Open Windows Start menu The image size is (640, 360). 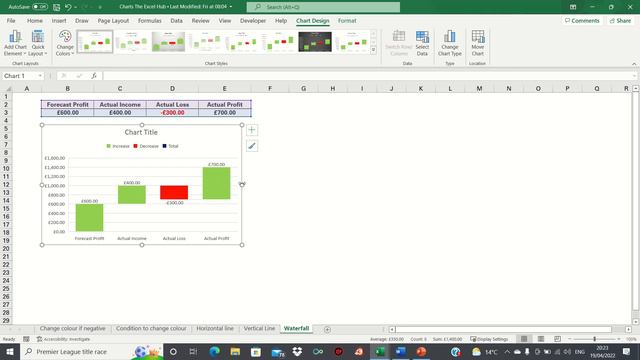pyautogui.click(x=9, y=352)
